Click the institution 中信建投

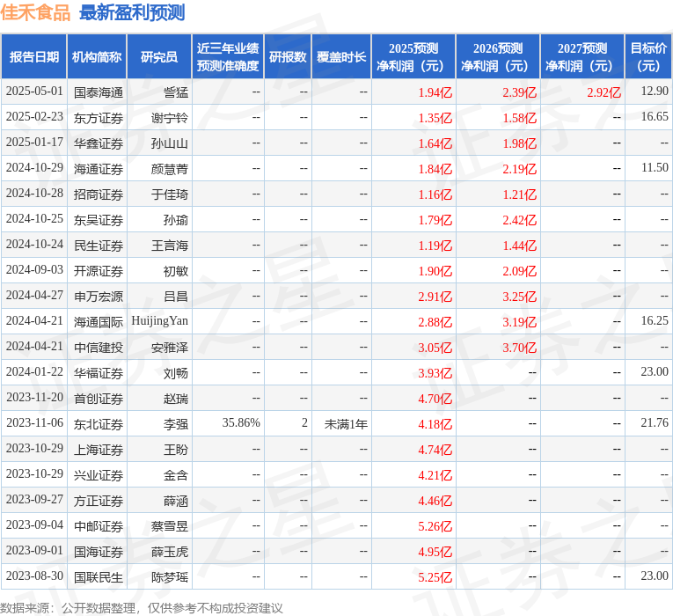point(99,348)
